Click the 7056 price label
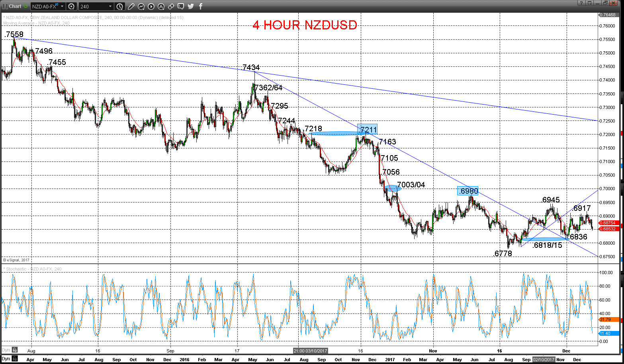 click(x=391, y=172)
